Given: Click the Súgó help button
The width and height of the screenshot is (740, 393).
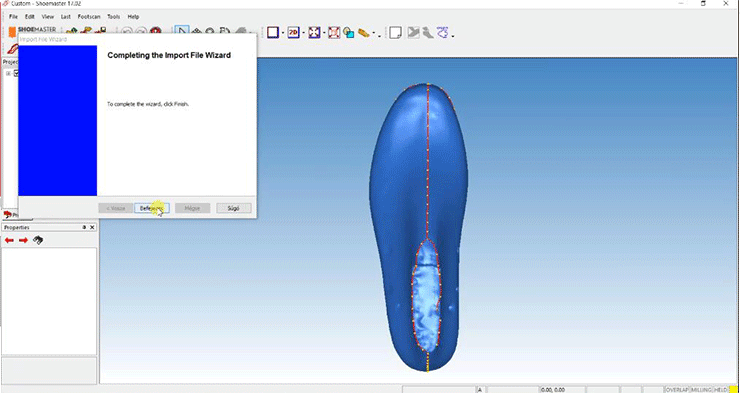Looking at the screenshot, I should click(234, 208).
